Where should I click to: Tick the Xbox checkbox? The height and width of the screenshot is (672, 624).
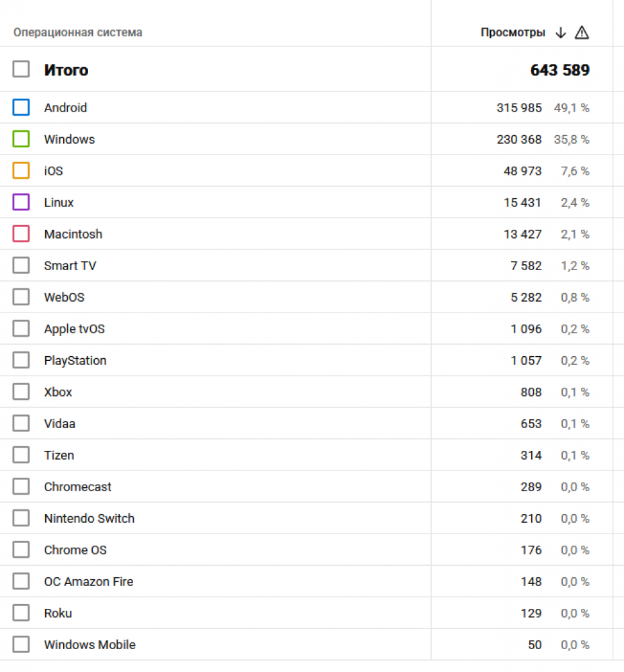(x=22, y=392)
